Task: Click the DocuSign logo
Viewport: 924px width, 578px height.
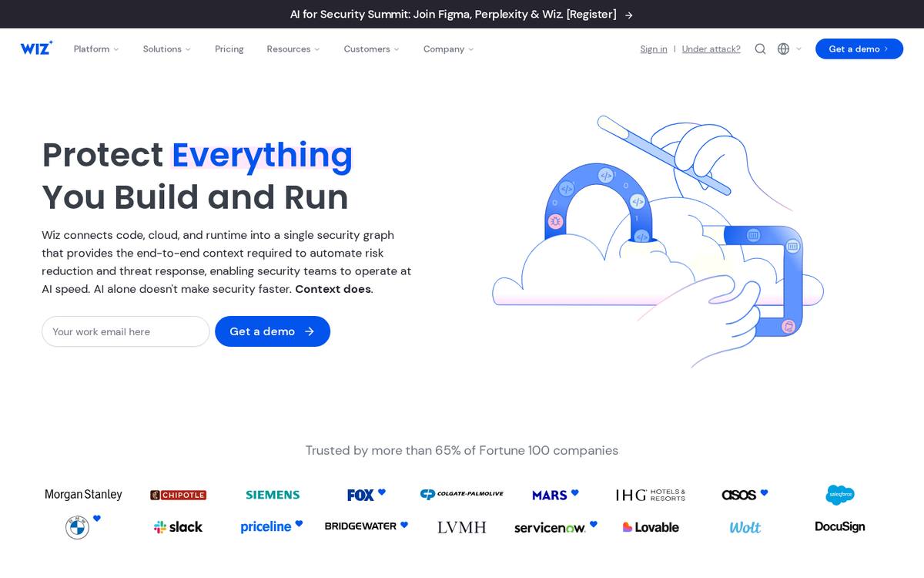Action: [840, 526]
